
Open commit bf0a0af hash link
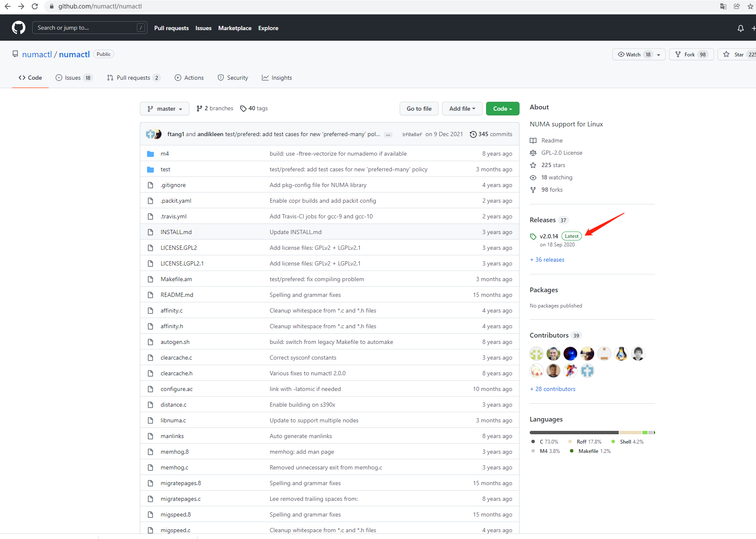point(412,134)
